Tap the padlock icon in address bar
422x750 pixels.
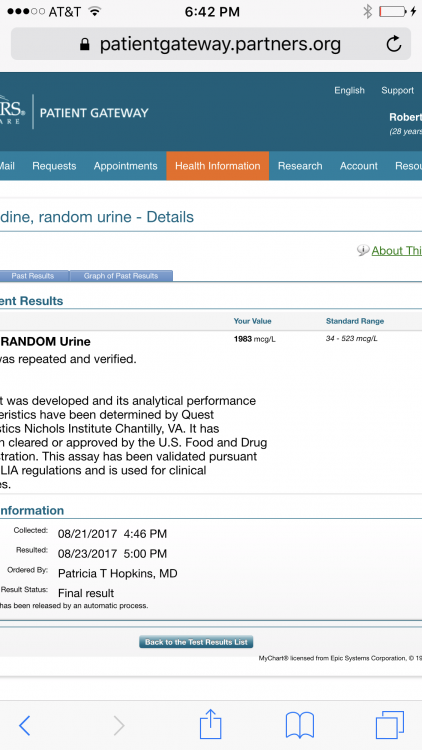(x=85, y=44)
